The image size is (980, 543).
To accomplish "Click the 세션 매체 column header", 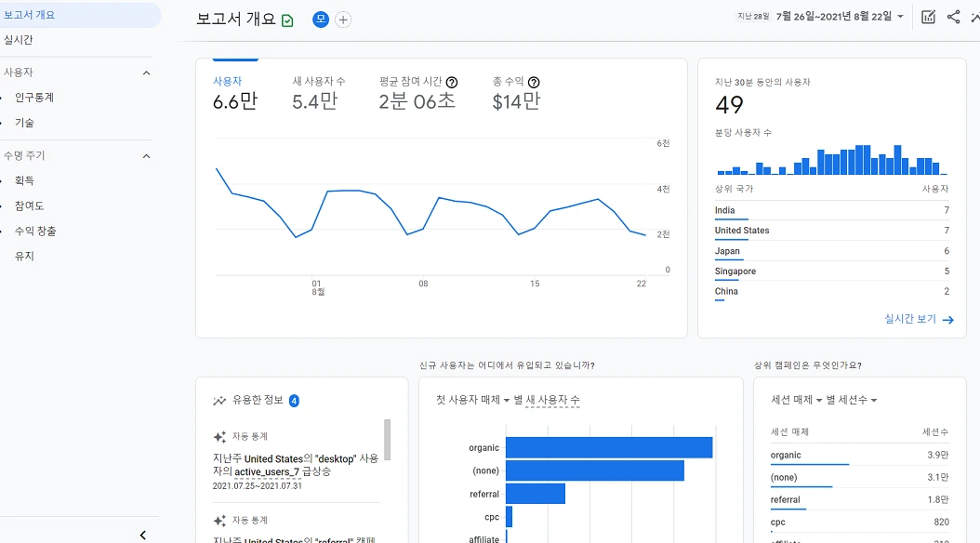I will (789, 431).
